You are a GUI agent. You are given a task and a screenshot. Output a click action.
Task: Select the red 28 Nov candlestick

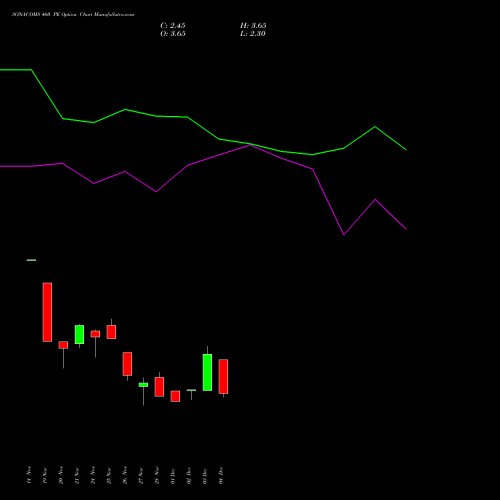click(x=159, y=387)
